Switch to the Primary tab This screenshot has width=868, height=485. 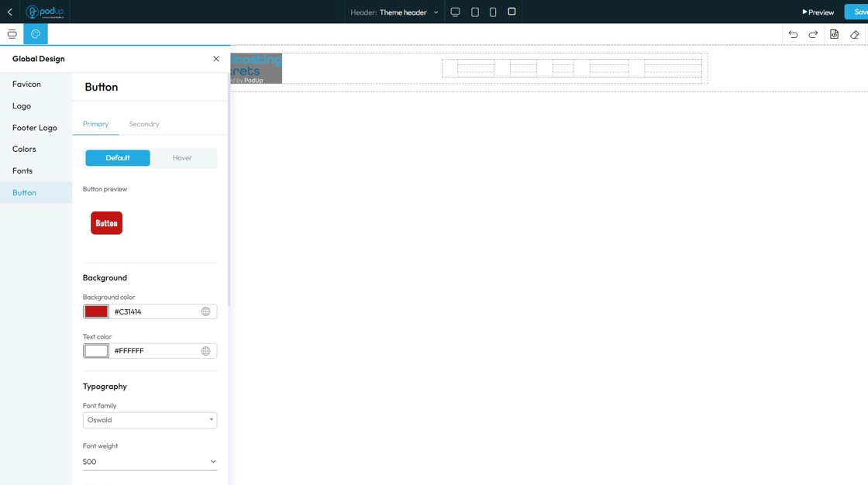click(x=96, y=124)
